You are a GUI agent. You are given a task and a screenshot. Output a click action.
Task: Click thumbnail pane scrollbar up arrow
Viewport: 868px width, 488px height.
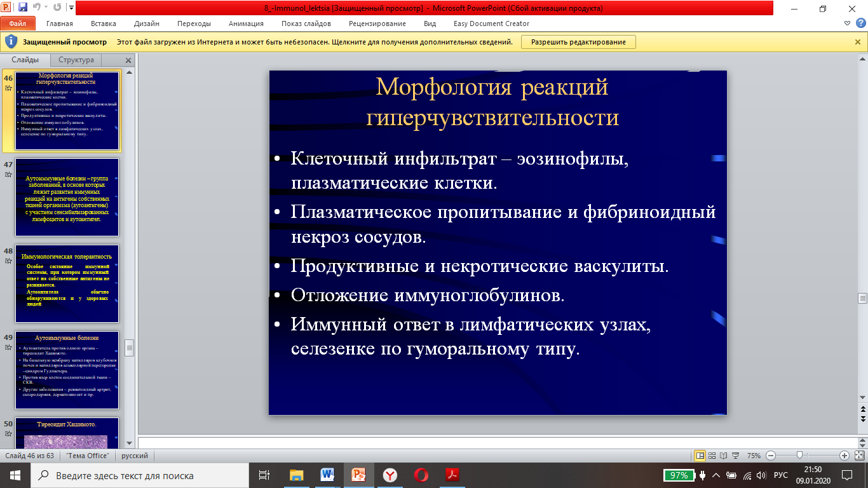[x=130, y=73]
